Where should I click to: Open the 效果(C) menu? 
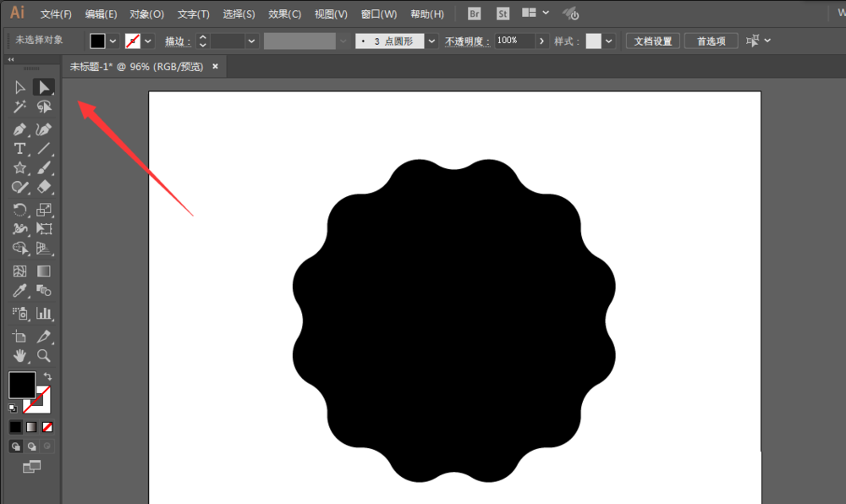click(285, 14)
